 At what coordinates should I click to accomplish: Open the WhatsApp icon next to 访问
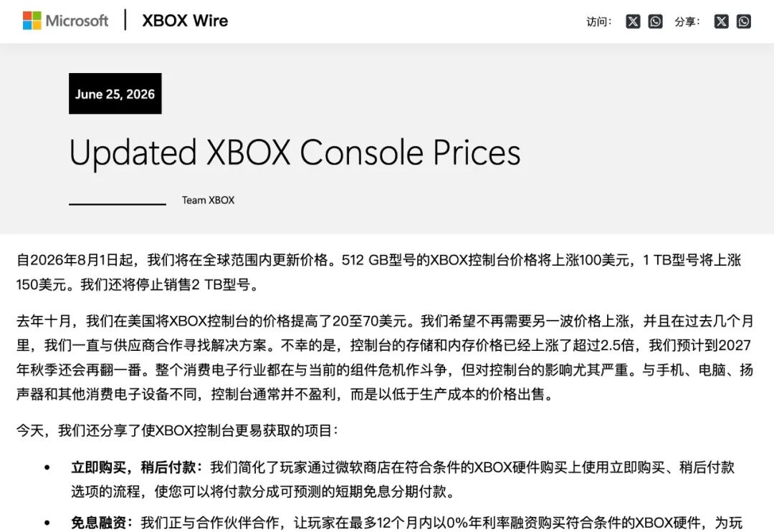tap(655, 21)
